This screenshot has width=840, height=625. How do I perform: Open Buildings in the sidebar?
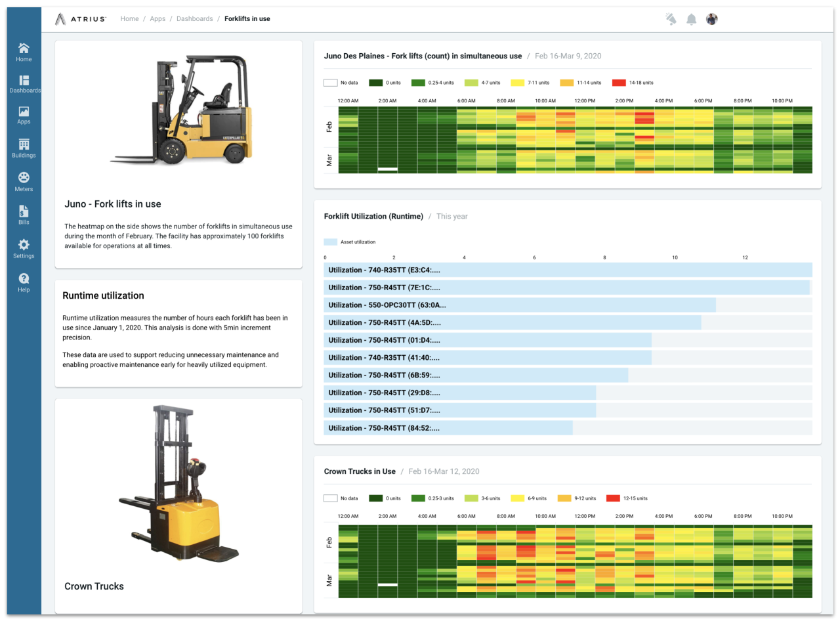pyautogui.click(x=24, y=149)
